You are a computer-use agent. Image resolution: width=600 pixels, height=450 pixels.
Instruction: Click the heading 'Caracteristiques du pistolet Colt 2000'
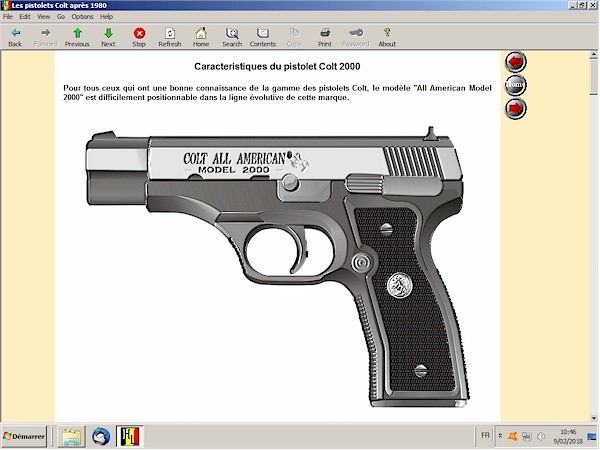click(277, 67)
